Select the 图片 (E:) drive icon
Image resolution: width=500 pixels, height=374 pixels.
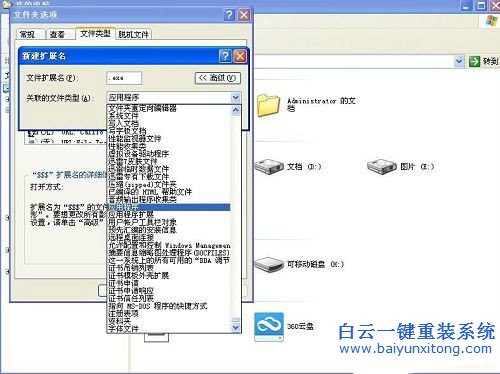pos(382,166)
